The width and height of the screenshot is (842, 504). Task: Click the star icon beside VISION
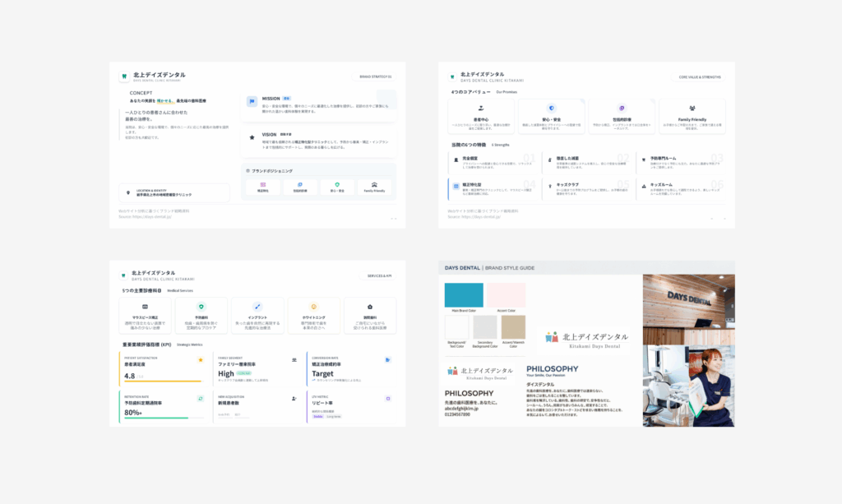coord(252,137)
